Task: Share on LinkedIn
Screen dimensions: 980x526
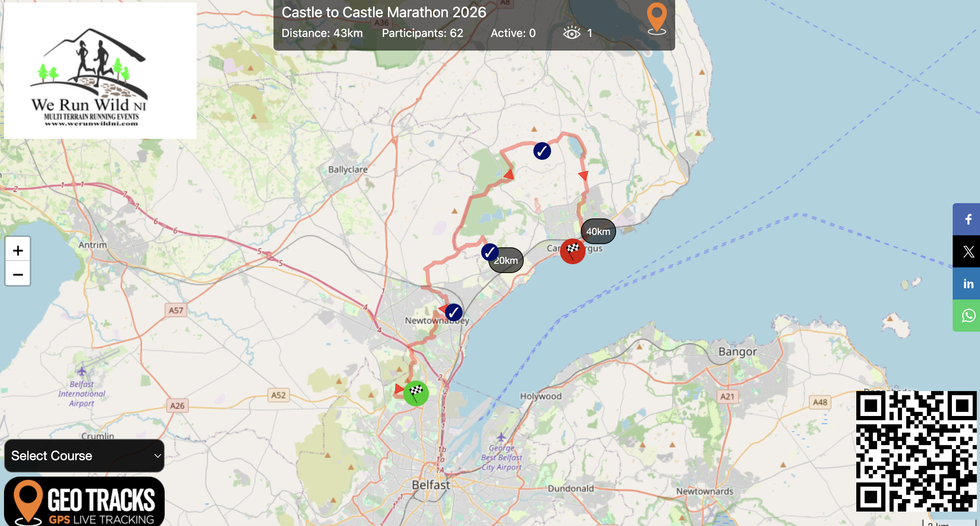Action: tap(968, 283)
